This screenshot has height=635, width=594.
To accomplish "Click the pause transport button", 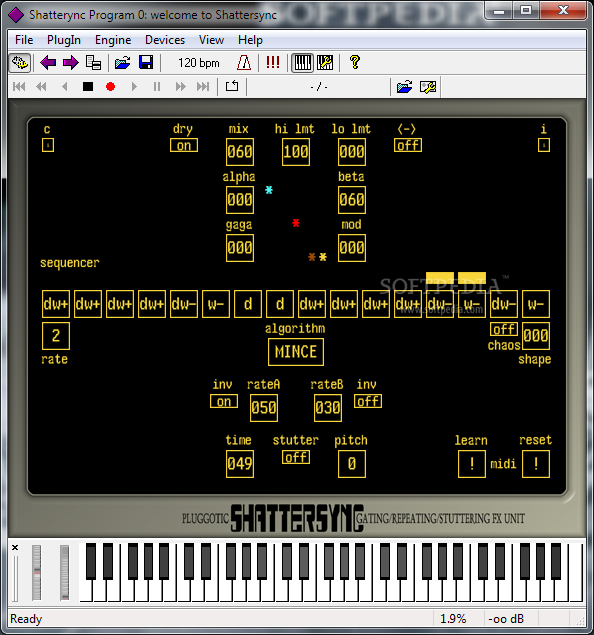I will pyautogui.click(x=157, y=87).
